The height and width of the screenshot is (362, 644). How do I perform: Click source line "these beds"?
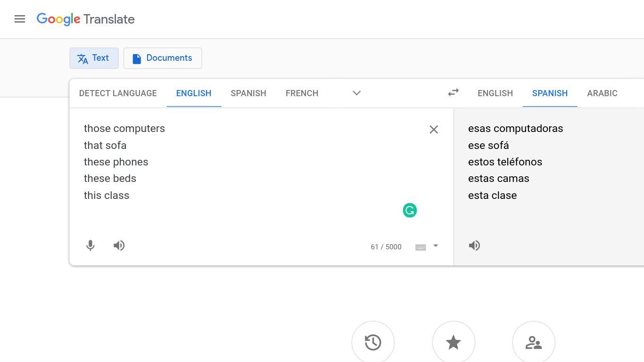pos(110,179)
